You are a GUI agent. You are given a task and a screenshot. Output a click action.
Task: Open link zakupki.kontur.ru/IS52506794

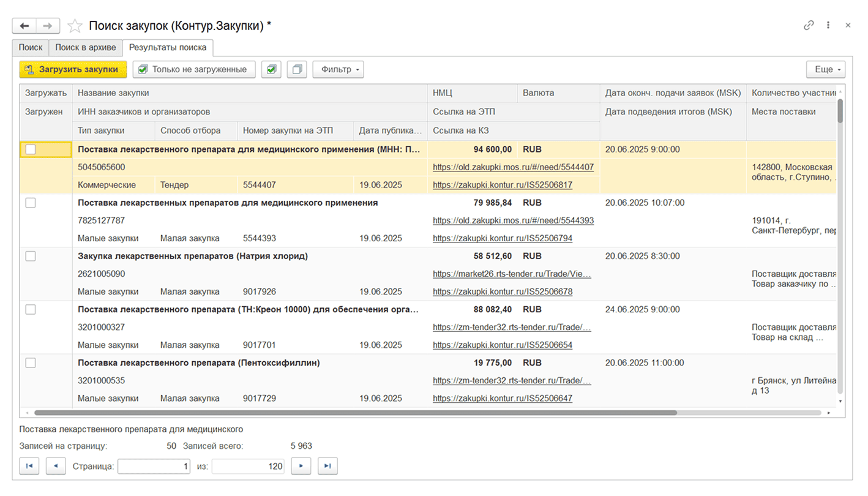[x=502, y=238]
